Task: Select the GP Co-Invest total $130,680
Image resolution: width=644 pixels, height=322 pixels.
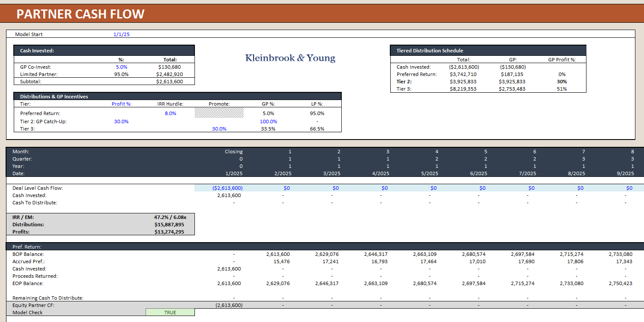Action: coord(170,67)
